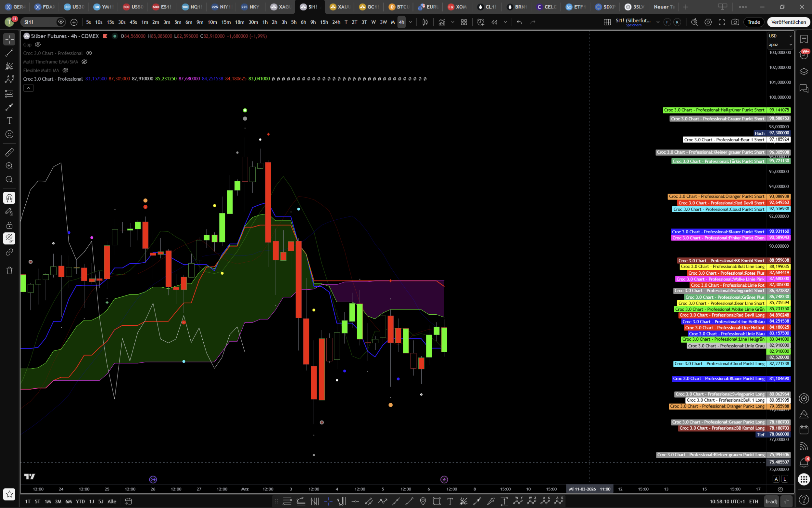
Task: Enter fullscreen mode via top toolbar icon
Action: tap(722, 22)
